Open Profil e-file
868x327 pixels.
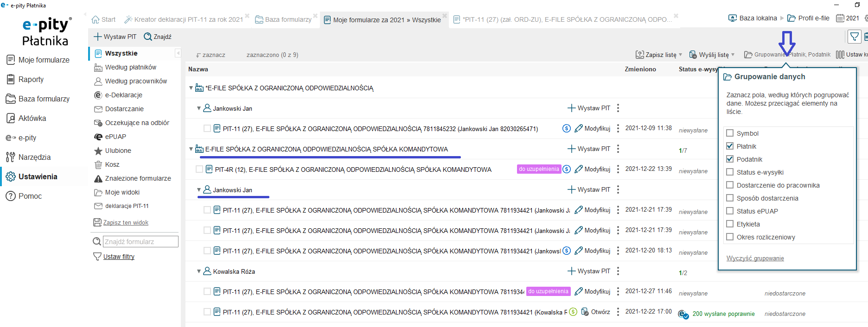tap(808, 18)
